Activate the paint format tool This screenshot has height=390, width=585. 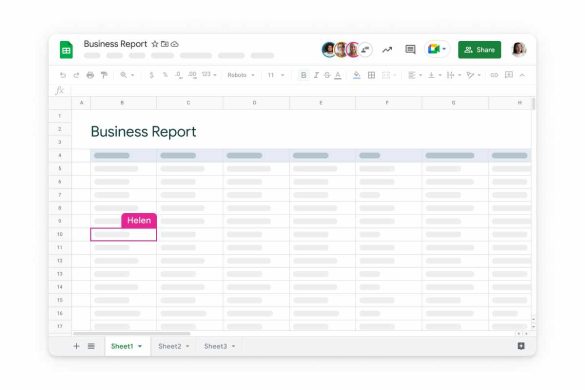pos(104,75)
